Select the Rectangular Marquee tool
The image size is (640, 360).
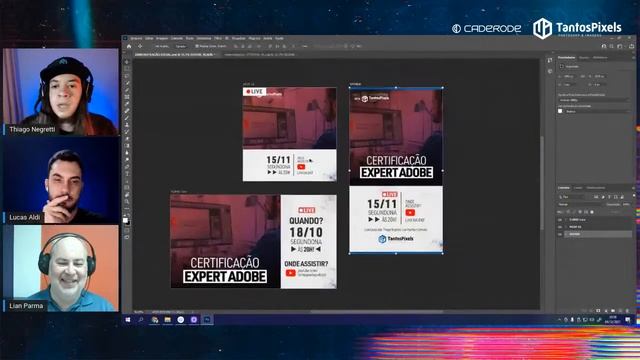click(x=127, y=69)
